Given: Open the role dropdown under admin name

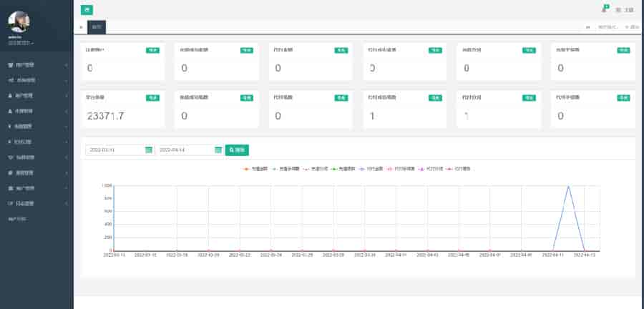Looking at the screenshot, I should [x=20, y=44].
